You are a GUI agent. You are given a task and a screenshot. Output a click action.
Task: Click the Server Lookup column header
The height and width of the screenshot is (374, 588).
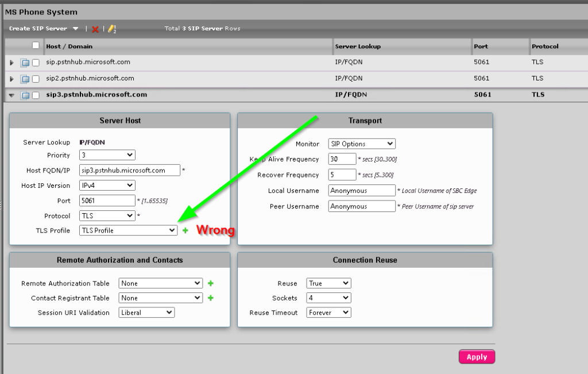coord(358,47)
